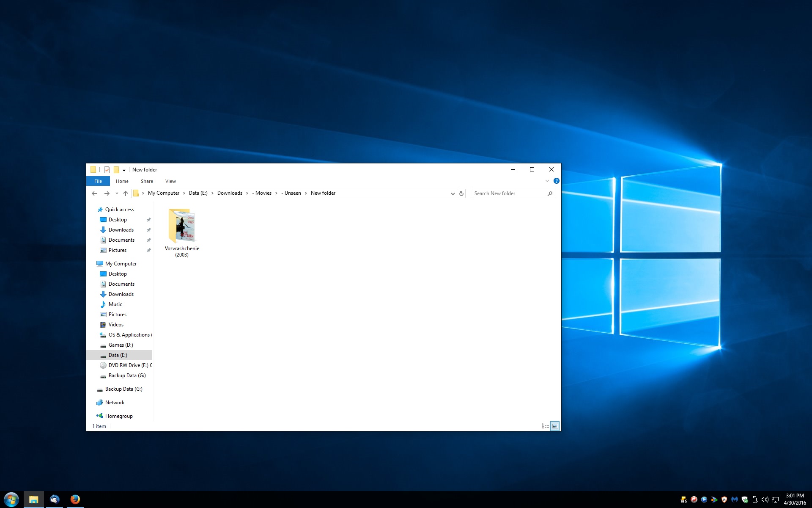Open Help using the question mark icon
Screen dimensions: 812x508
557,181
